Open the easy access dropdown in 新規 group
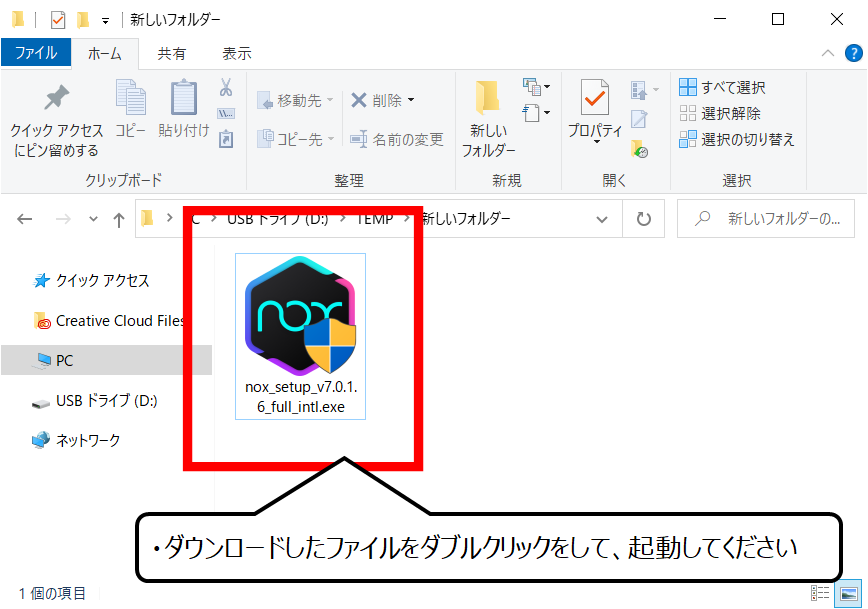This screenshot has width=868, height=609. click(535, 113)
